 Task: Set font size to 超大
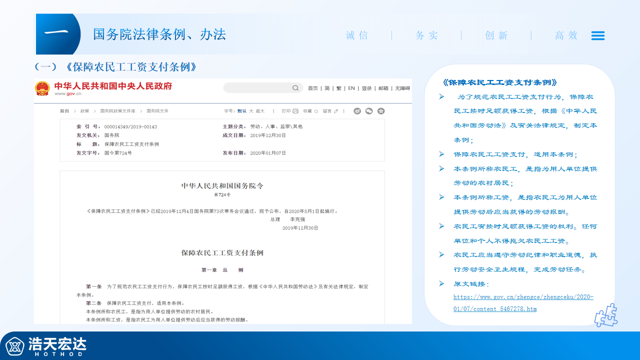pyautogui.click(x=260, y=111)
